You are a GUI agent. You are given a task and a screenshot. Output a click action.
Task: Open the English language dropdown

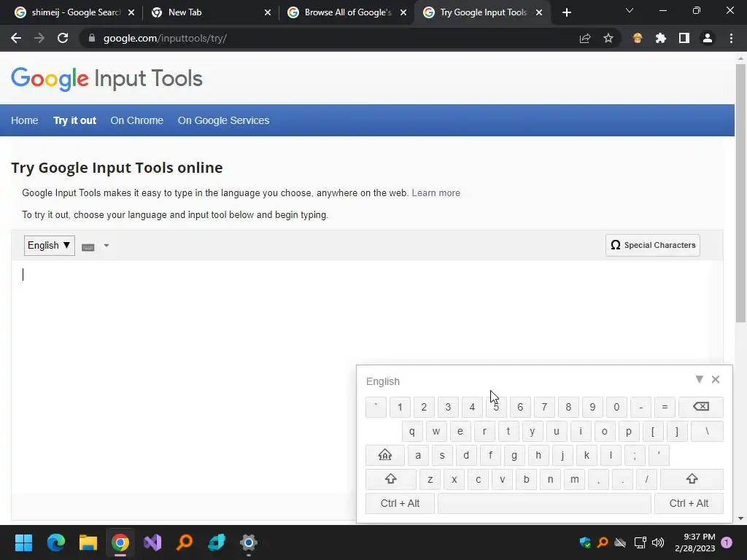coord(49,246)
